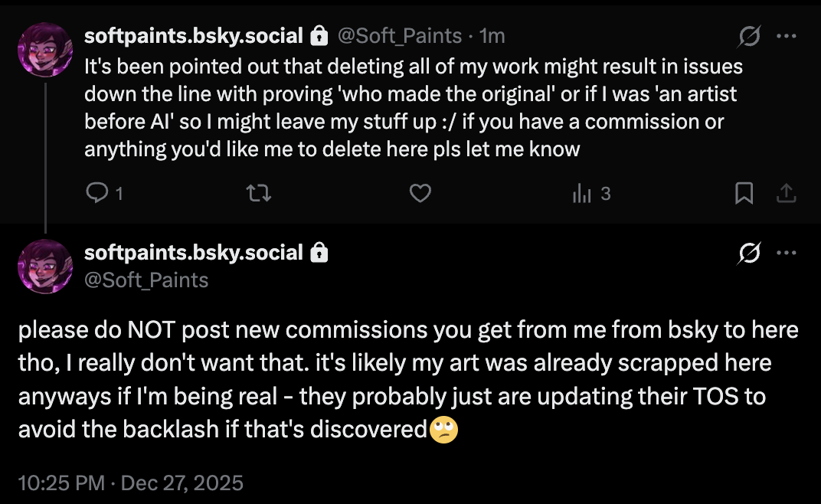Repost the first post using the repost icon
The image size is (821, 504).
pyautogui.click(x=260, y=194)
